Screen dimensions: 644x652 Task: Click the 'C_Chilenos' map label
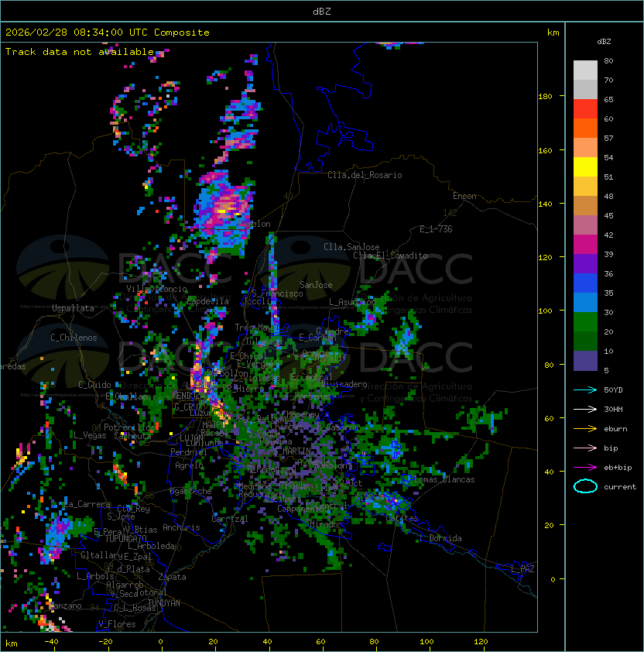[x=74, y=338]
